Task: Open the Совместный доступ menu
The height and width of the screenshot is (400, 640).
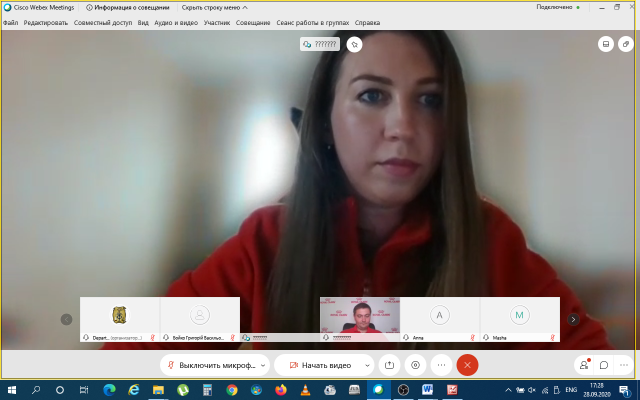Action: tap(103, 23)
